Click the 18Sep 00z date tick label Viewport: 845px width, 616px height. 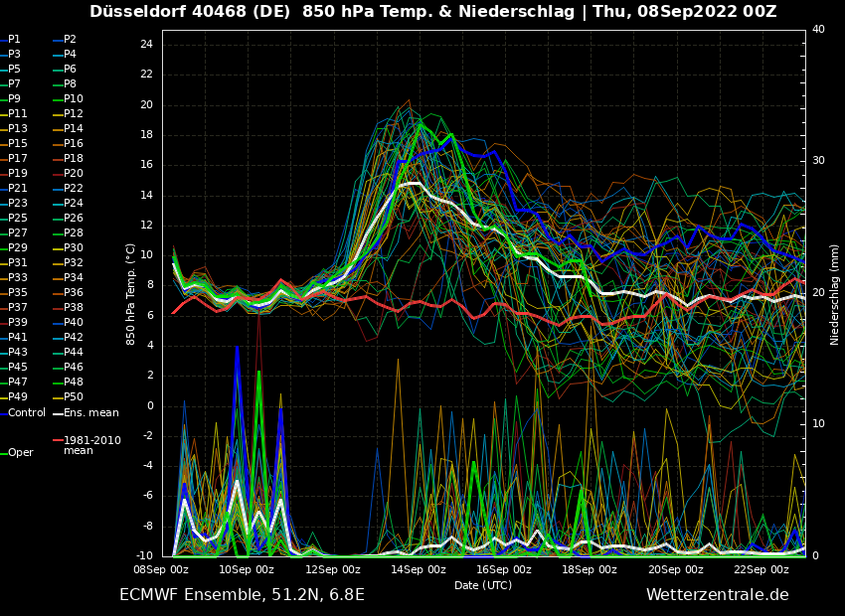(x=590, y=570)
